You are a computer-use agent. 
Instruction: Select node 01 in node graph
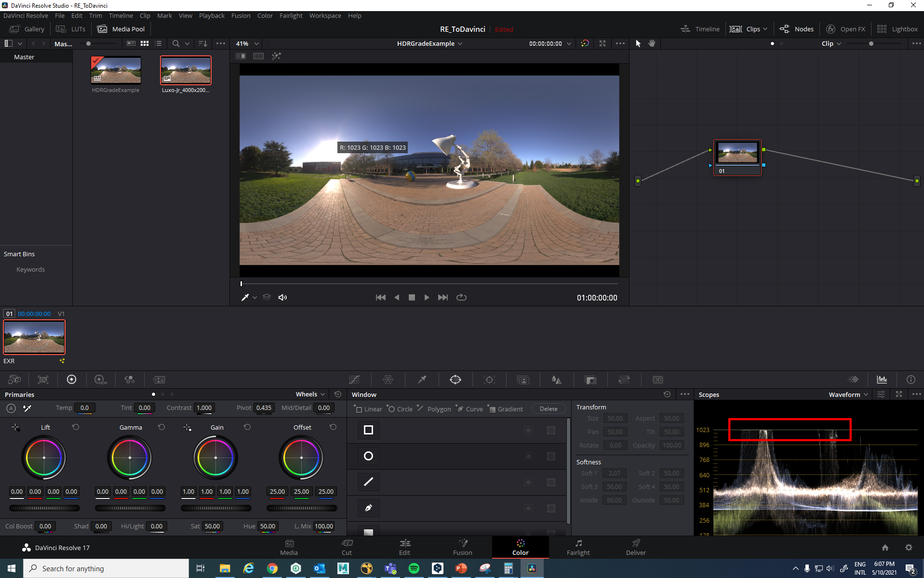pos(737,158)
